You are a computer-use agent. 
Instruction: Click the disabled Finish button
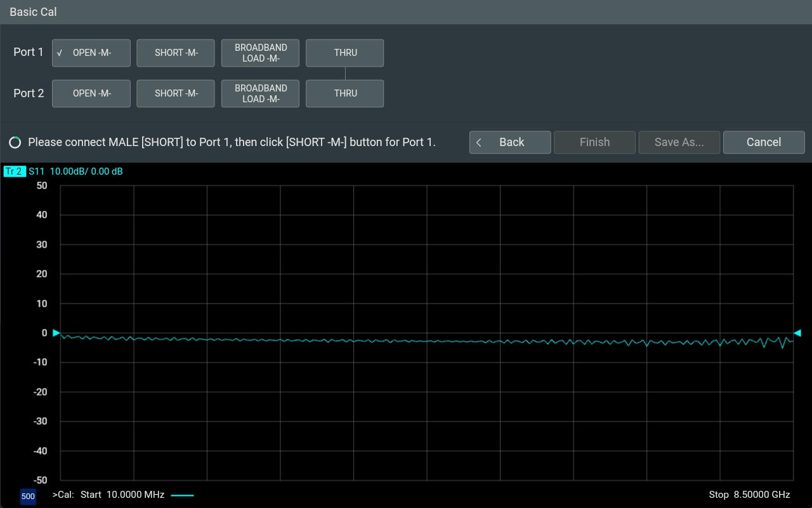coord(594,142)
